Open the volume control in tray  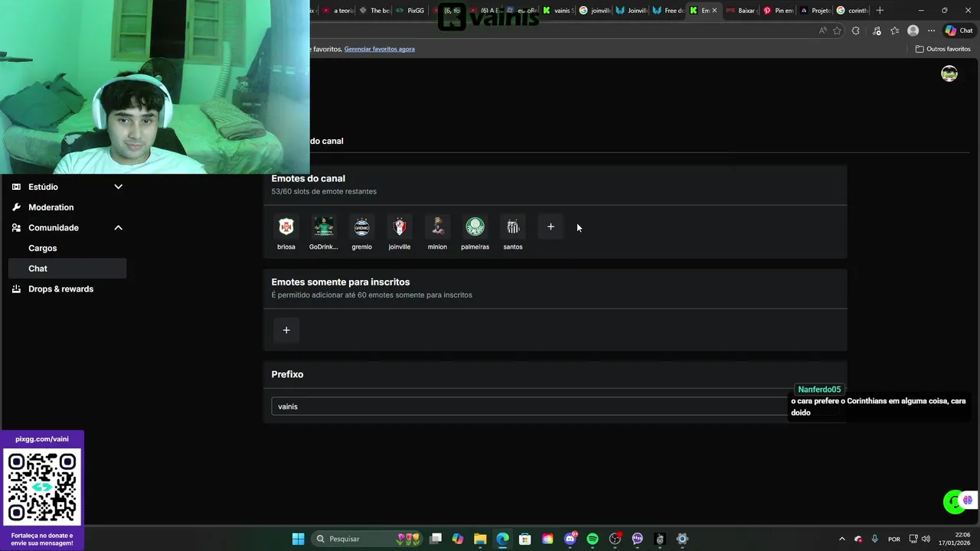coord(926,539)
